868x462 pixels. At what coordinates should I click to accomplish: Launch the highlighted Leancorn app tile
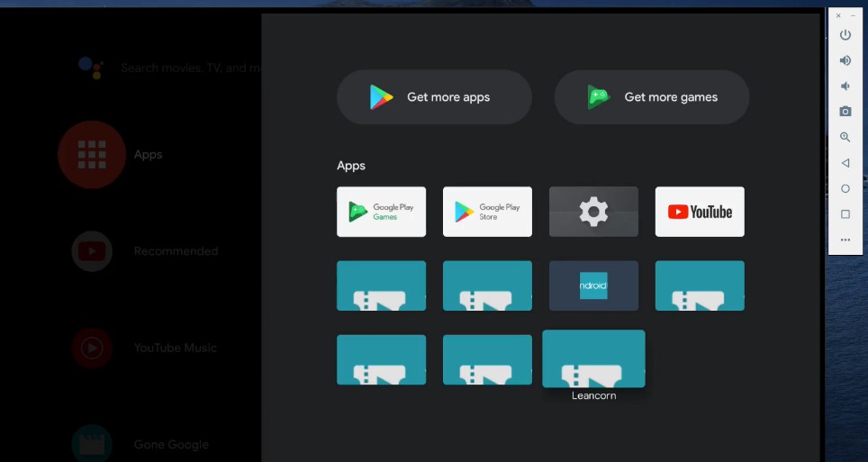click(593, 359)
